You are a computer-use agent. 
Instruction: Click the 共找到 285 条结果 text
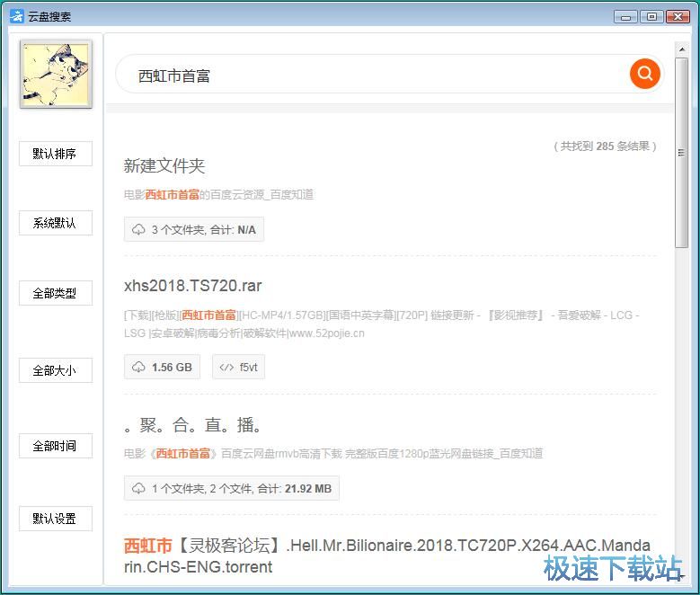point(605,147)
